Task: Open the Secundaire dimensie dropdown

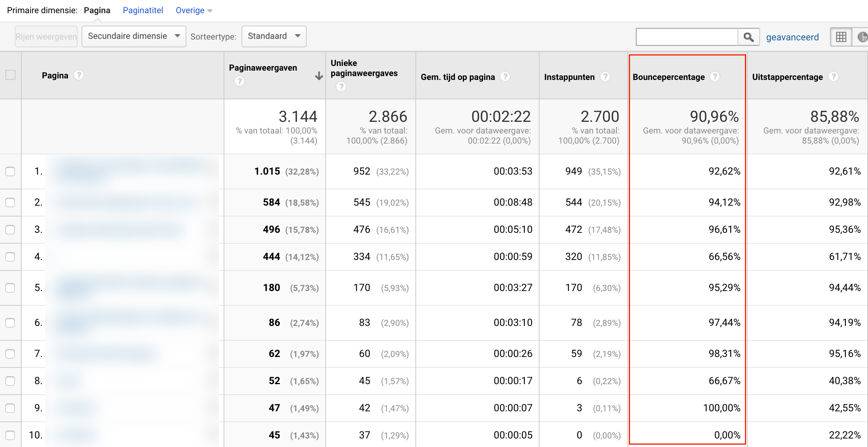Action: click(x=134, y=36)
